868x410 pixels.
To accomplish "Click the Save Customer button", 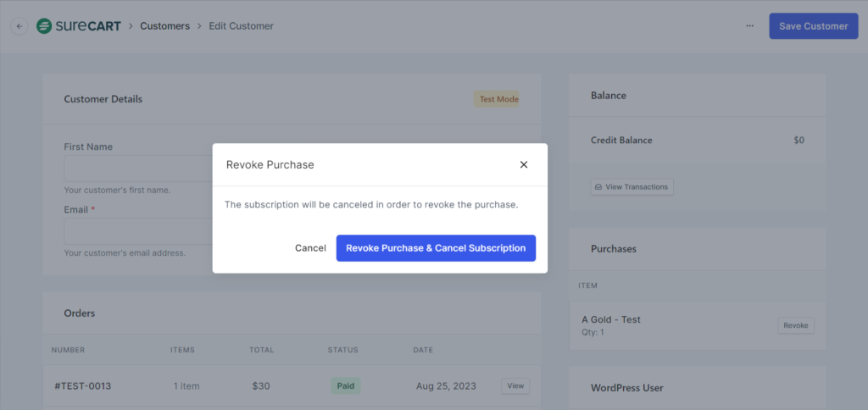I will pos(813,26).
